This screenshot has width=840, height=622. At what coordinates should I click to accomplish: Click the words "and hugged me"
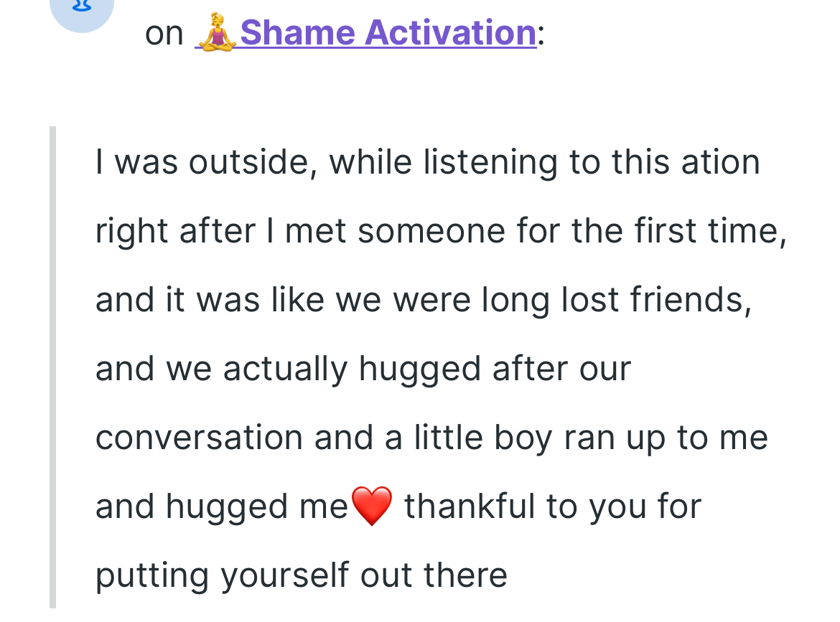pyautogui.click(x=221, y=506)
